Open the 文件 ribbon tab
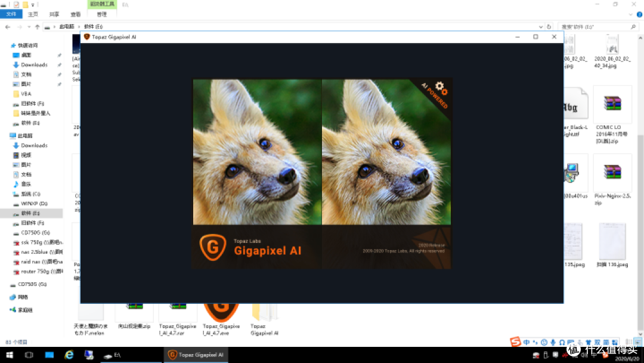Screen dimensions: 644x363 point(11,14)
